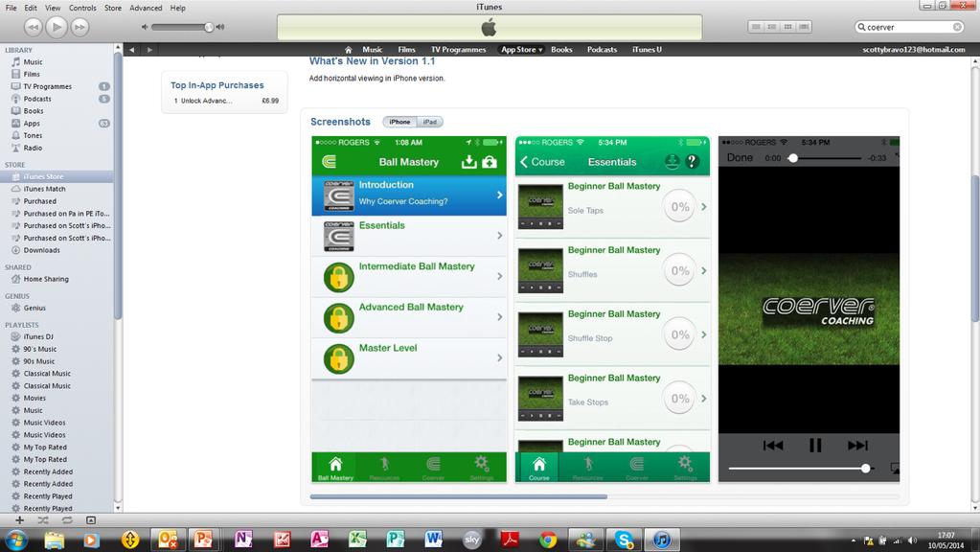The height and width of the screenshot is (552, 980).
Task: Open Downloads in the Store section
Action: [x=42, y=250]
